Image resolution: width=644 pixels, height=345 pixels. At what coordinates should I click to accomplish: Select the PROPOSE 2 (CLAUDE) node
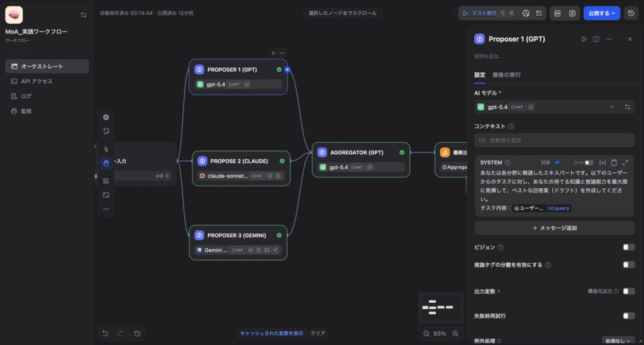[241, 168]
